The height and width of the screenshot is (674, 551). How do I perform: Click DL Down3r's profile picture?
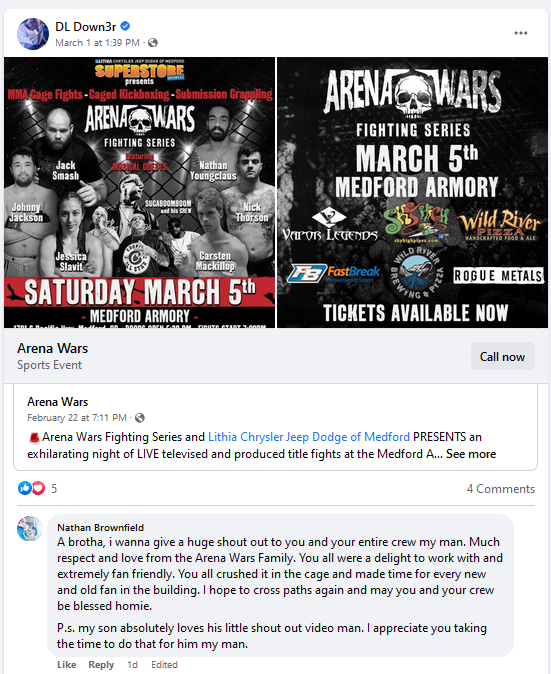click(x=33, y=34)
